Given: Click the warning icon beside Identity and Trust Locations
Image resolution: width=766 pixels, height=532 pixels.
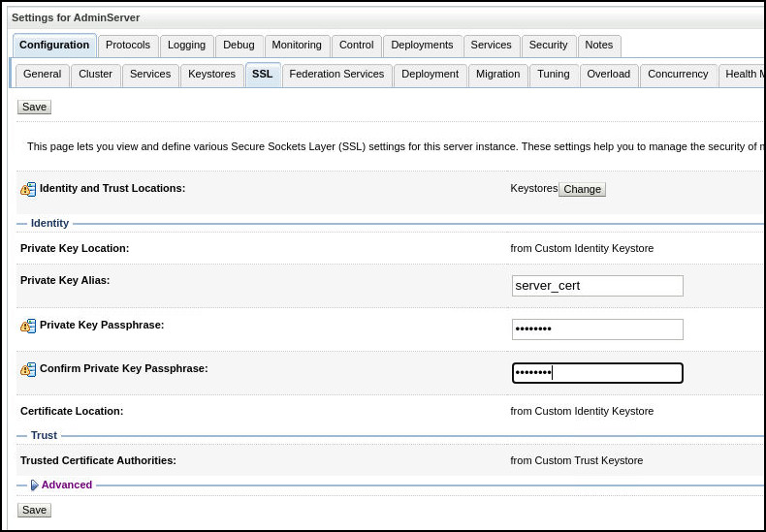Looking at the screenshot, I should (28, 189).
